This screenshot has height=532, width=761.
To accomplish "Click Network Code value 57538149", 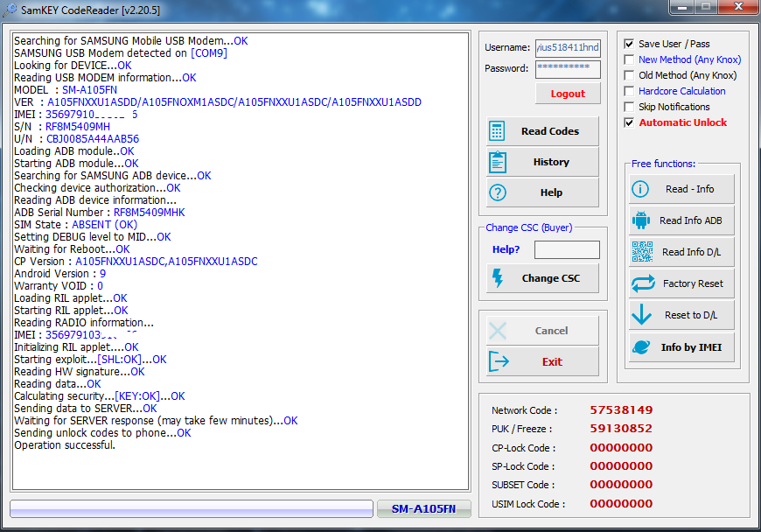I will [621, 410].
